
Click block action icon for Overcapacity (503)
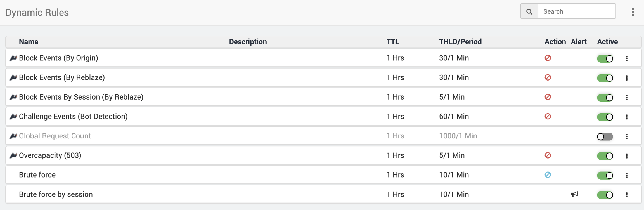(548, 155)
